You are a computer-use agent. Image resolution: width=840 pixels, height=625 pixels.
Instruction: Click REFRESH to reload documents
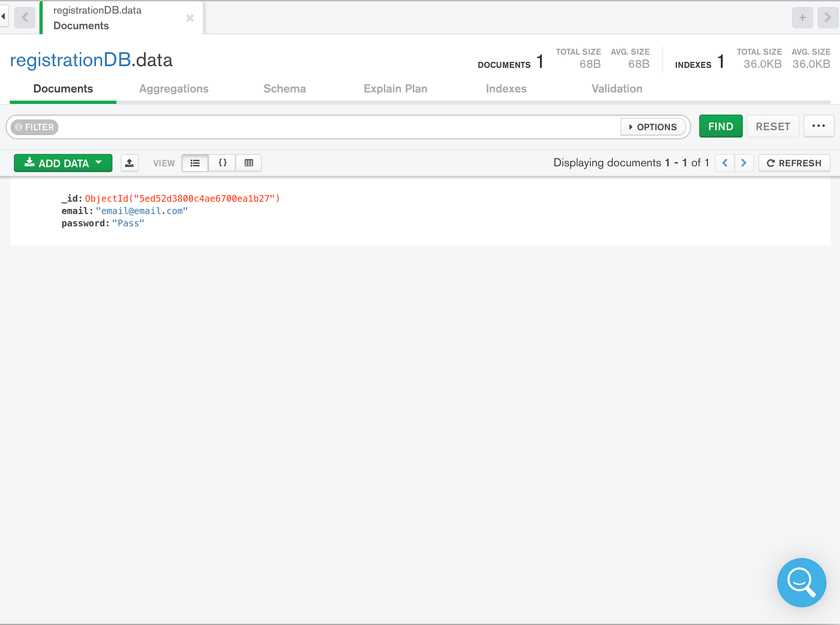794,163
